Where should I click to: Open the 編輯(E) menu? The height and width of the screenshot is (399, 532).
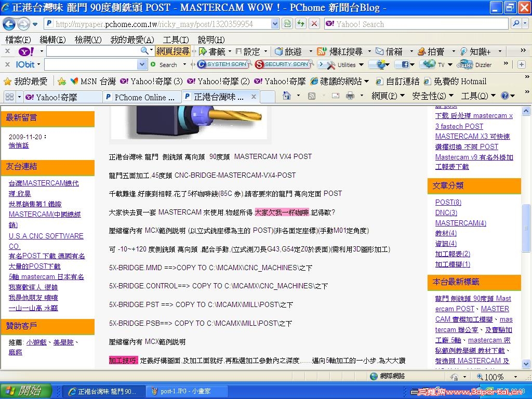click(x=52, y=39)
